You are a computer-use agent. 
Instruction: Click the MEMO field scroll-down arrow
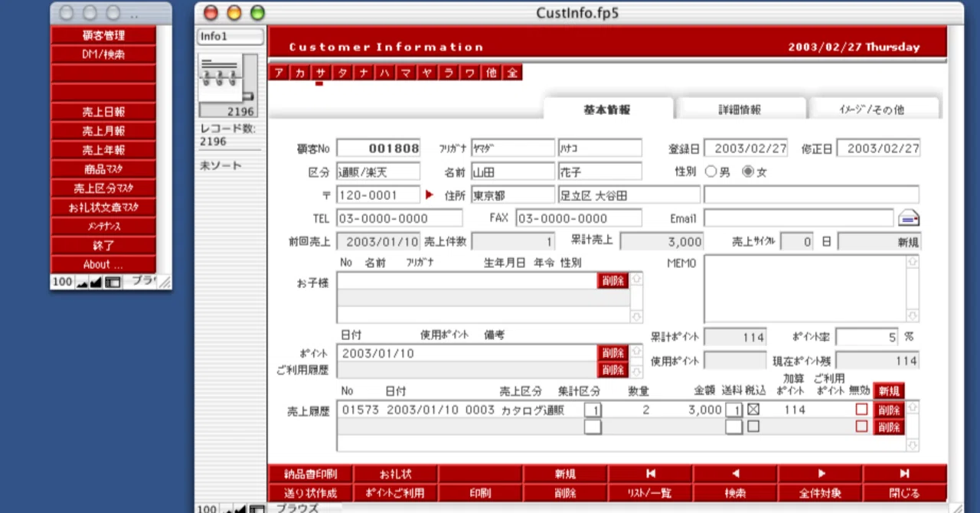(912, 315)
